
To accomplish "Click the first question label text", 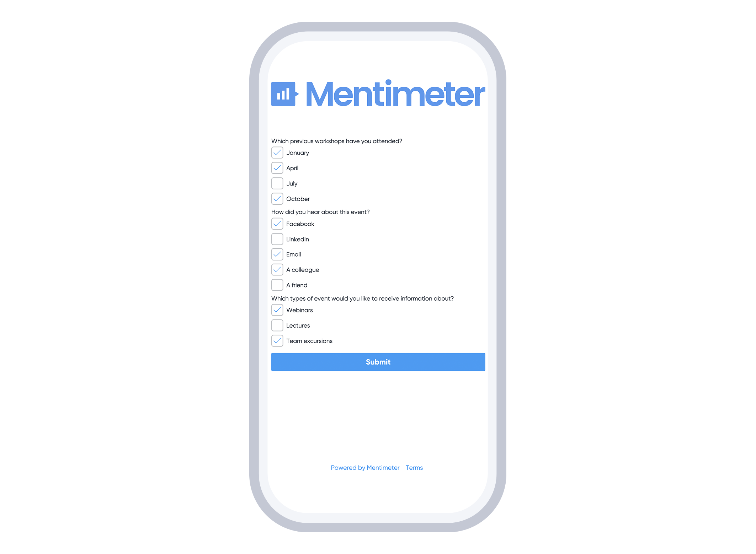I will tap(336, 141).
